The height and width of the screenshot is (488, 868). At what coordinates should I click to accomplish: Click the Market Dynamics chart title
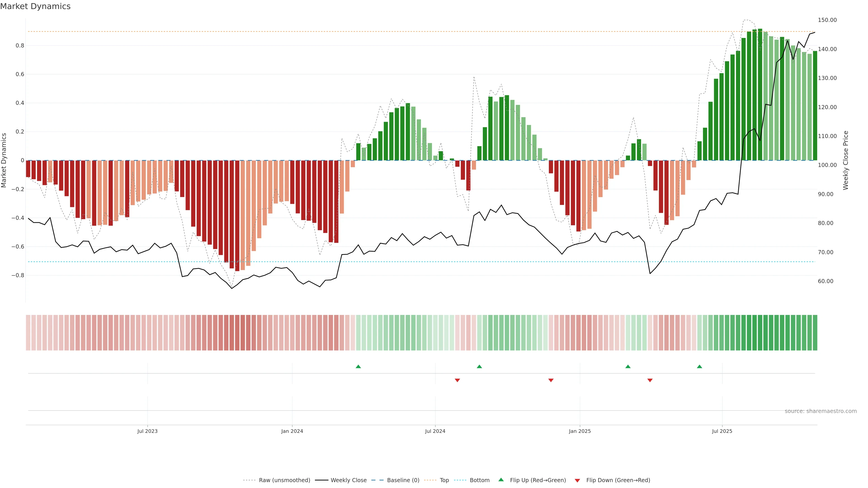click(35, 6)
